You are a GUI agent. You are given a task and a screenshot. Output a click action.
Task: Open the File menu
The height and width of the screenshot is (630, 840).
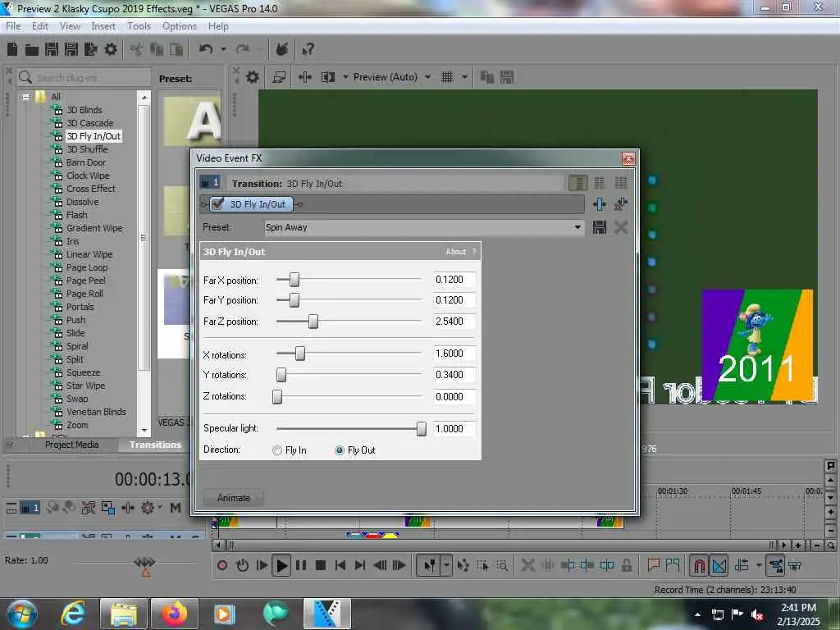point(13,26)
